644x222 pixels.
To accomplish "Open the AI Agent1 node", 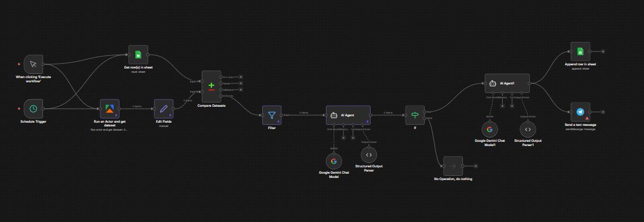I will click(507, 83).
